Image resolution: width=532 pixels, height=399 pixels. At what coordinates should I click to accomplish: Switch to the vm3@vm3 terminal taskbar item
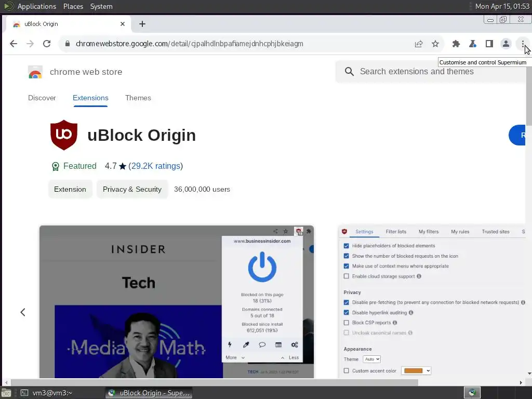click(x=46, y=393)
